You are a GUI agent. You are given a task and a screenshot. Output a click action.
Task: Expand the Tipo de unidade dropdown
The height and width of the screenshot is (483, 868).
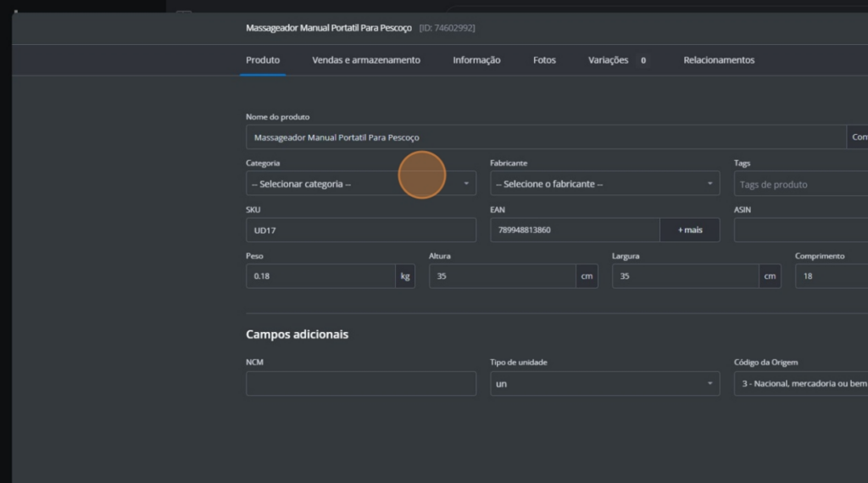[604, 384]
